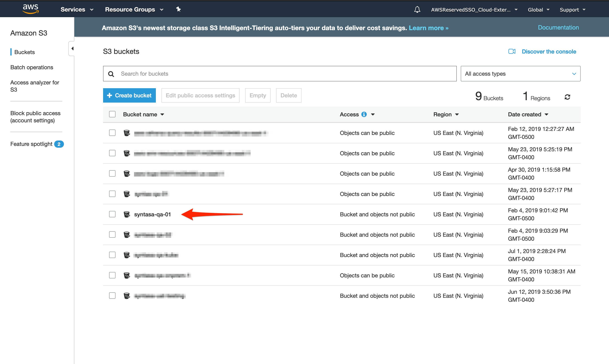Check the syntasa-qa-01 bucket checkbox
This screenshot has height=364, width=609.
coord(112,214)
